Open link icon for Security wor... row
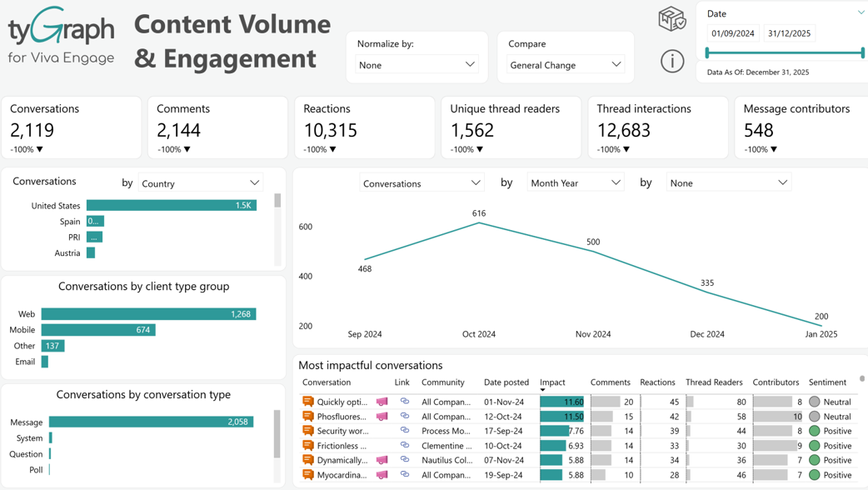 (x=405, y=430)
